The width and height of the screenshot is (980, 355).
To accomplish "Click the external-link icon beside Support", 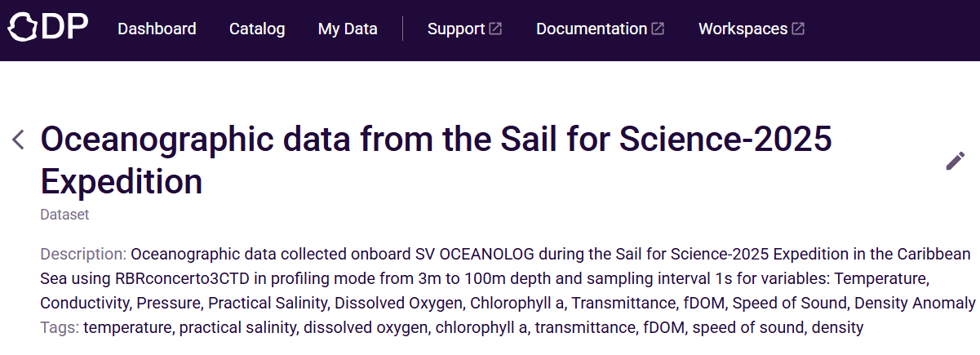I will pyautogui.click(x=495, y=29).
